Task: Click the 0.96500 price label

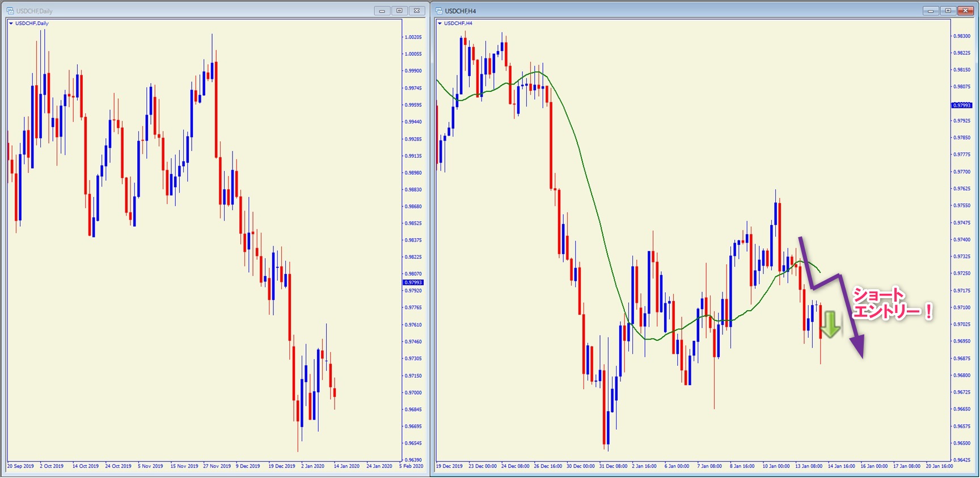Action: (x=961, y=443)
